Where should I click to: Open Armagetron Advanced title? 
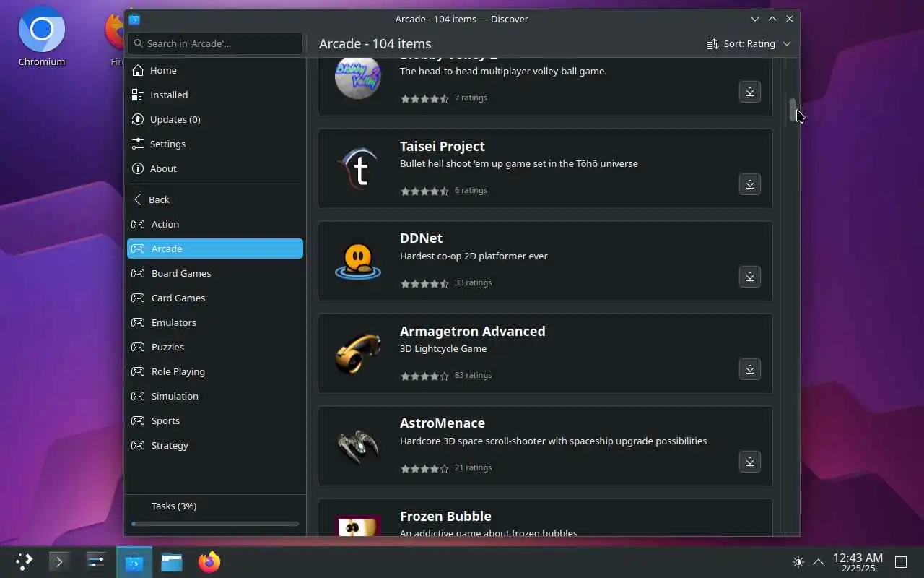(x=473, y=331)
